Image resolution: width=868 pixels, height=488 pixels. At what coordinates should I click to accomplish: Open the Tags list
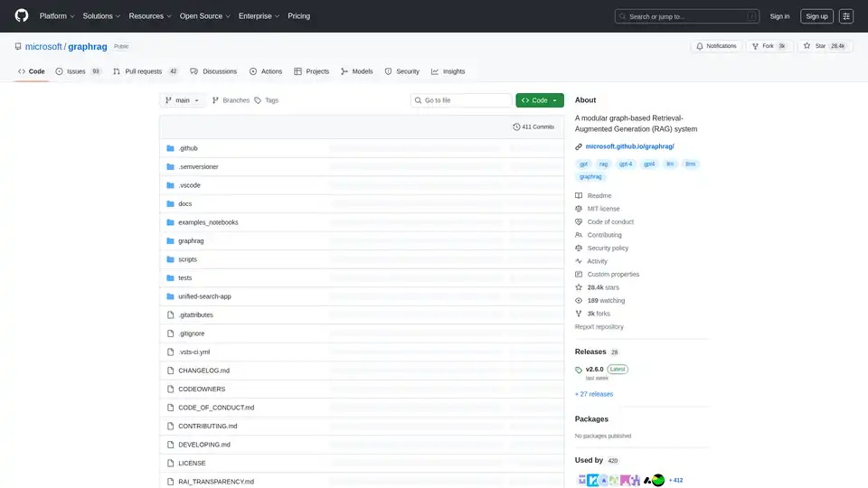pyautogui.click(x=267, y=100)
